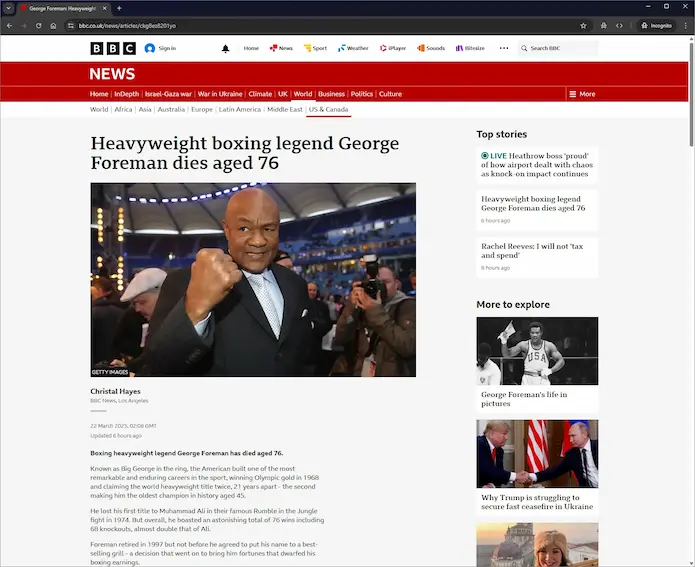695x567 pixels.
Task: Select Israel-Gaza war in the news menu
Action: coord(168,94)
